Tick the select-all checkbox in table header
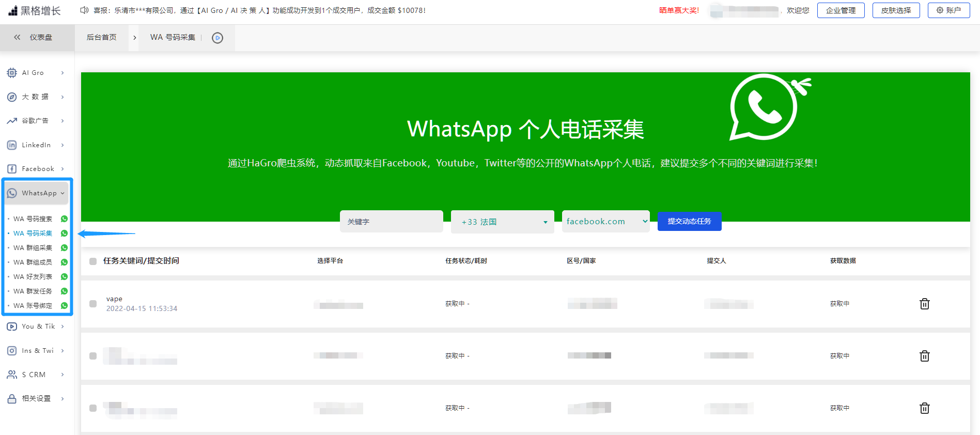980x435 pixels. [93, 261]
